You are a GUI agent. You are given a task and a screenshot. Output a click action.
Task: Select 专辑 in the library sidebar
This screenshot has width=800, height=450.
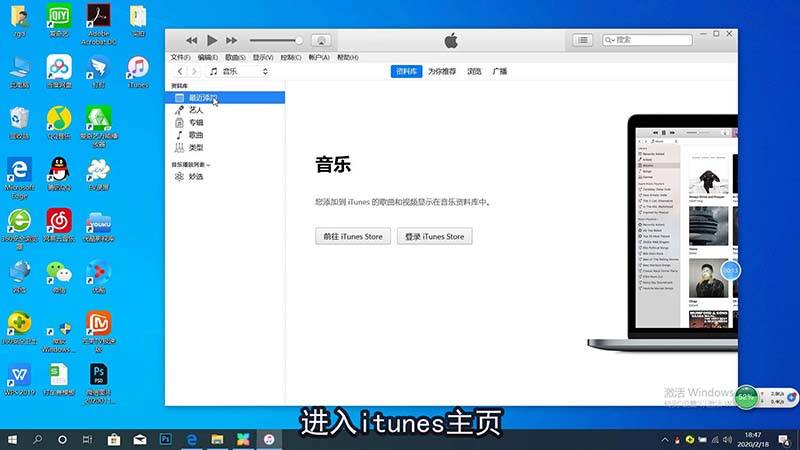click(225, 122)
